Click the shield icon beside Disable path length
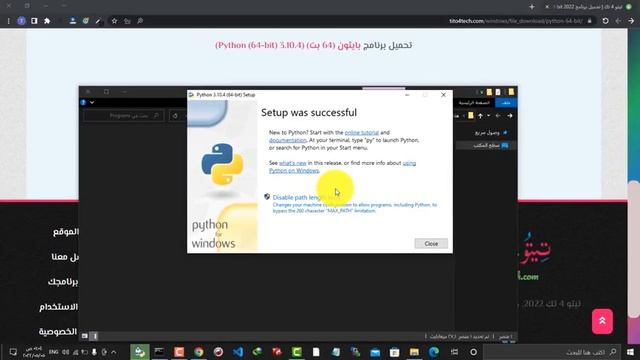 (267, 197)
